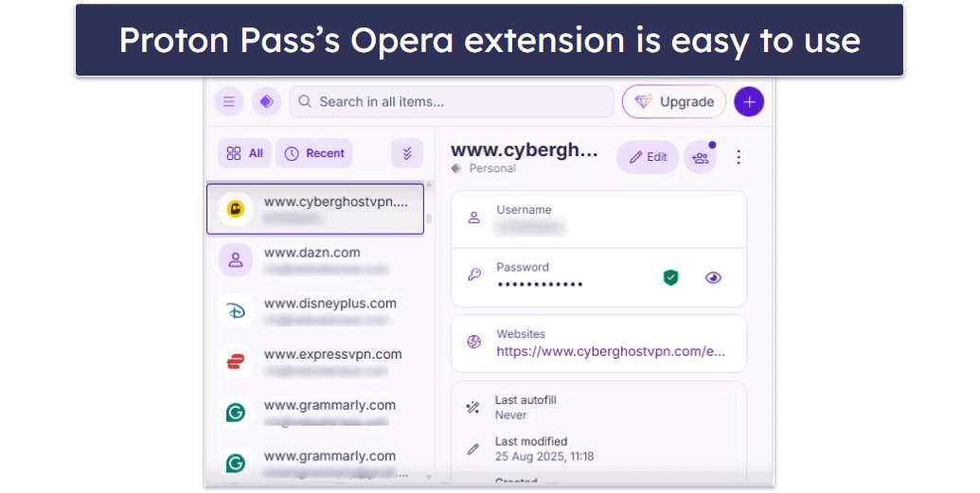The image size is (980, 493).
Task: Copy the Username field
Action: click(598, 220)
